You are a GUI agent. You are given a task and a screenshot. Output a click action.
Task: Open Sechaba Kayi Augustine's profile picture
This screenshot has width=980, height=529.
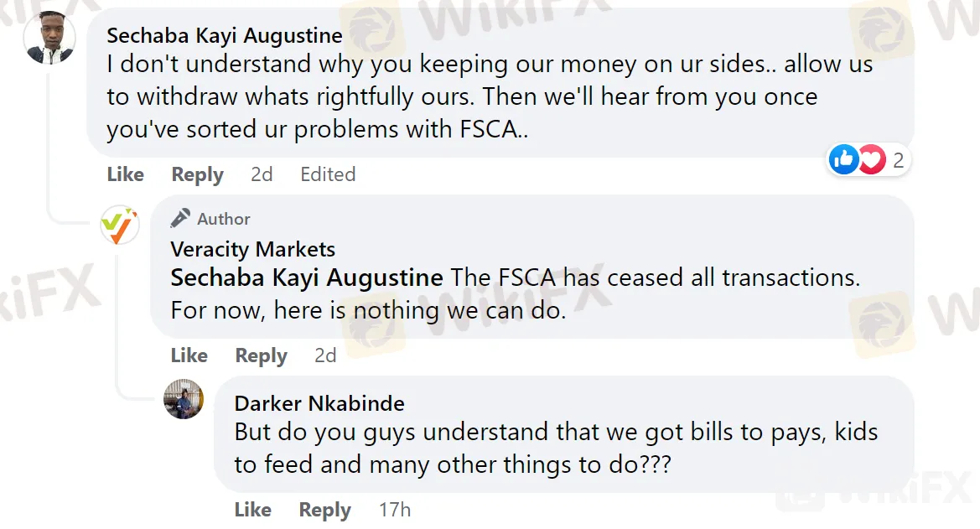(49, 38)
